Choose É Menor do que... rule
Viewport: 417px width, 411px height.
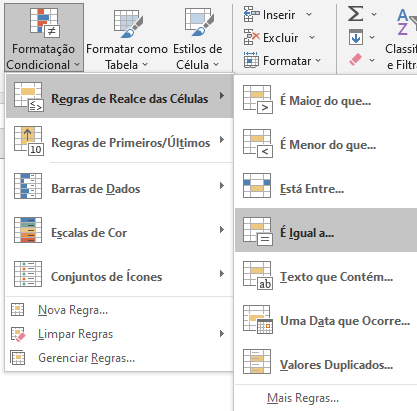pos(326,143)
